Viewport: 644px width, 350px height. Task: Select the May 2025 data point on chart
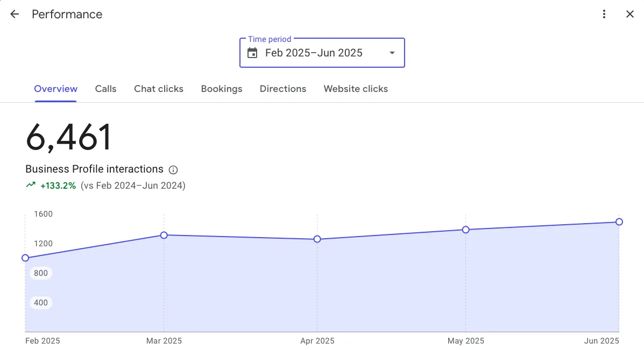tap(465, 230)
